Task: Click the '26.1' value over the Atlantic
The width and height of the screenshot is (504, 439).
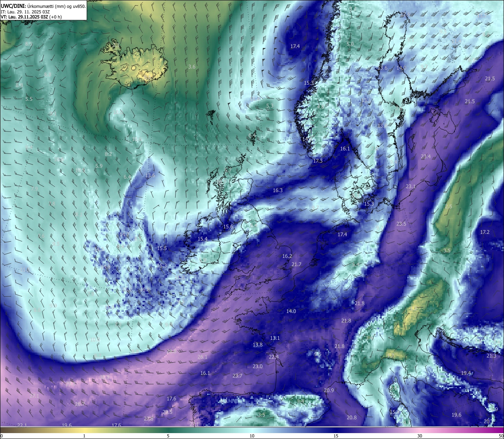Action: [x=202, y=357]
